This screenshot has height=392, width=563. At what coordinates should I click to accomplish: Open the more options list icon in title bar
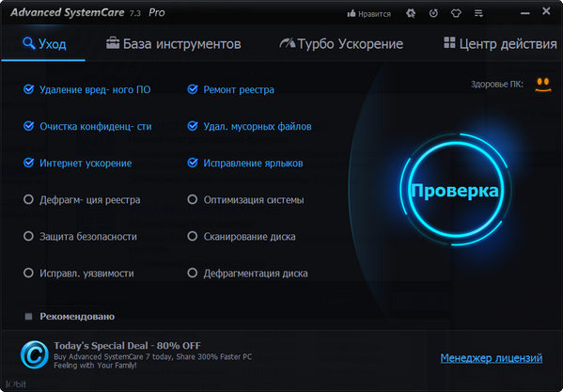pyautogui.click(x=478, y=14)
